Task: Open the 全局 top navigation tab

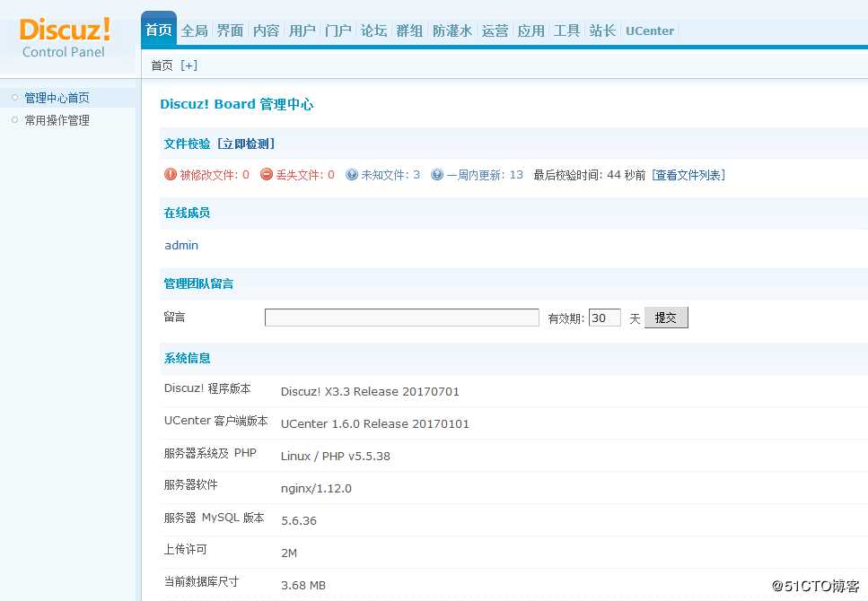Action: [194, 30]
